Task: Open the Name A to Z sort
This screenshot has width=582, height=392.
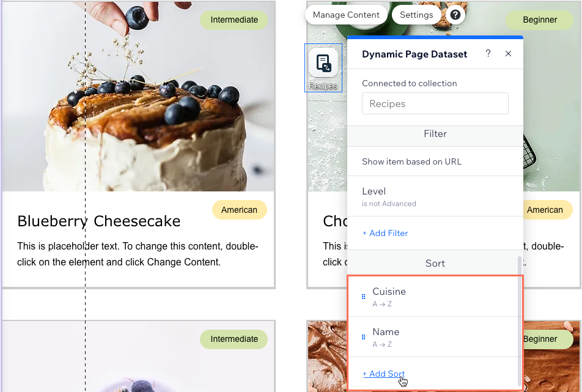Action: coord(433,337)
